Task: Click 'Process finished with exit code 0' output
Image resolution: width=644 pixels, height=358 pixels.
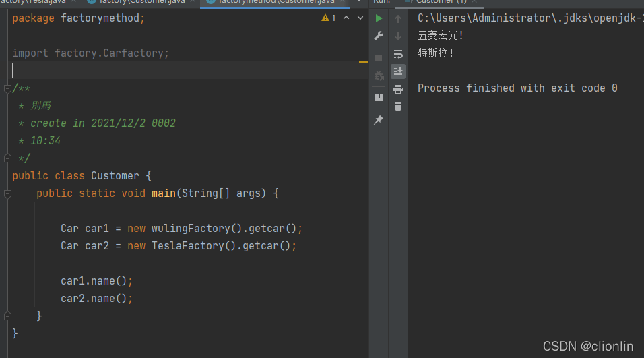Action: coord(517,88)
